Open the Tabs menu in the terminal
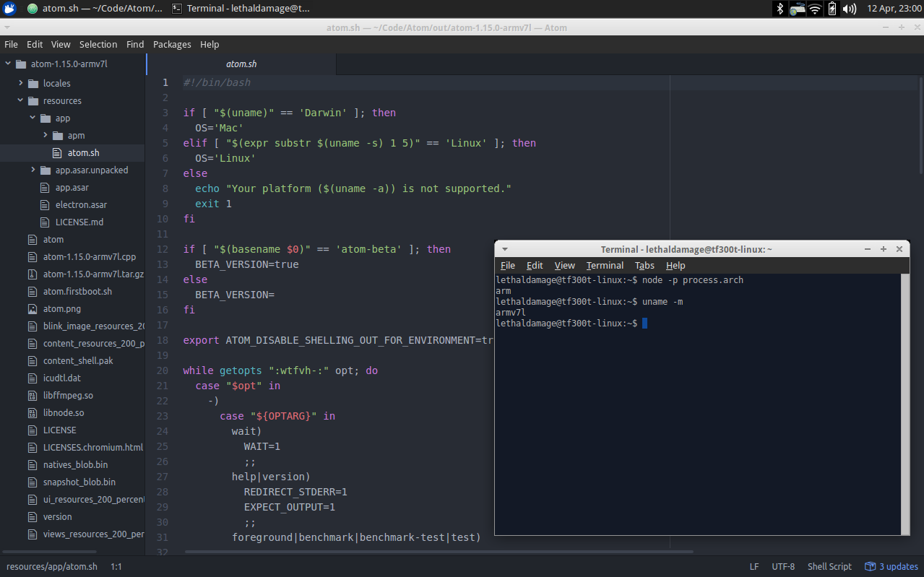The width and height of the screenshot is (924, 577). click(x=644, y=265)
